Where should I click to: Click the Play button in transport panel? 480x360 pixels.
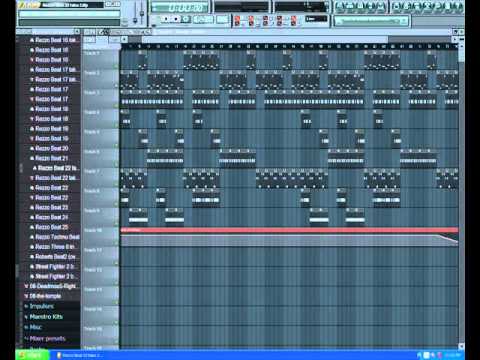[166, 19]
